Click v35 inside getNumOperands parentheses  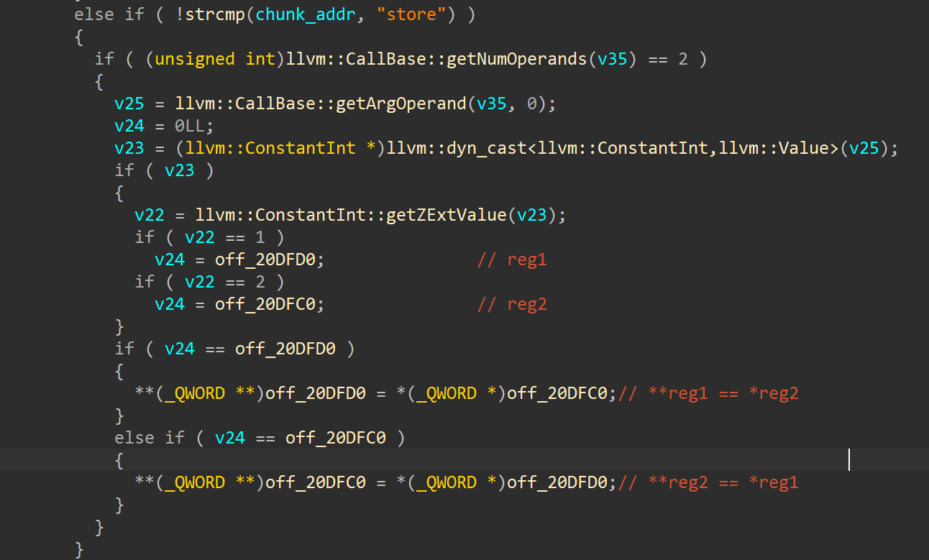tap(613, 58)
